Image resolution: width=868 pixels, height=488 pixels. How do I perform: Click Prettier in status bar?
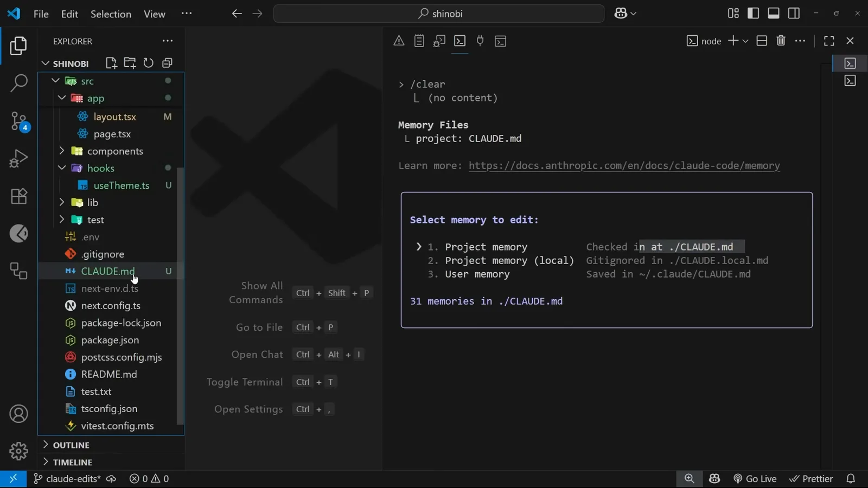pos(811,479)
